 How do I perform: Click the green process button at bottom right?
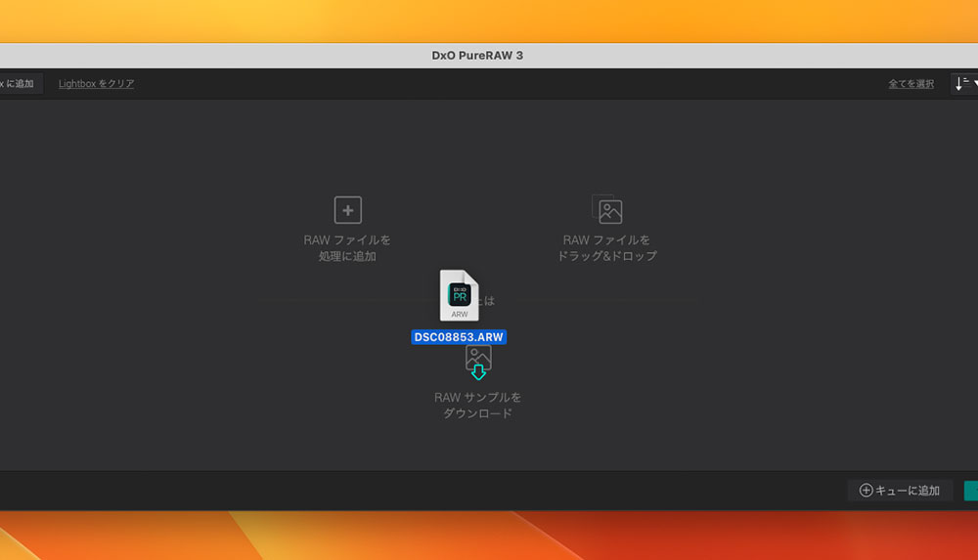click(x=971, y=491)
